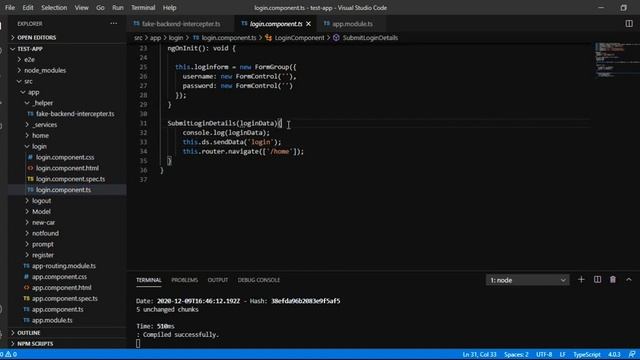Image resolution: width=640 pixels, height=360 pixels.
Task: Open login.component.html file
Action: point(67,168)
